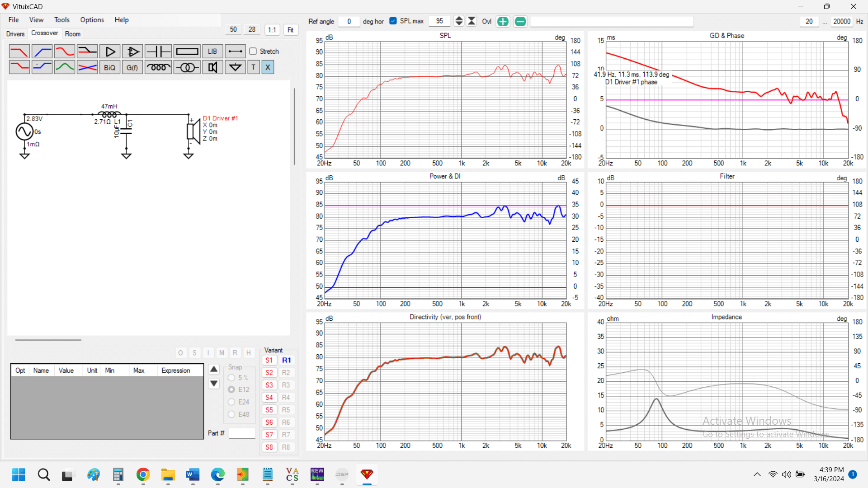The image size is (868, 488).
Task: Add a blue high-shelf filter block
Action: pos(42,67)
